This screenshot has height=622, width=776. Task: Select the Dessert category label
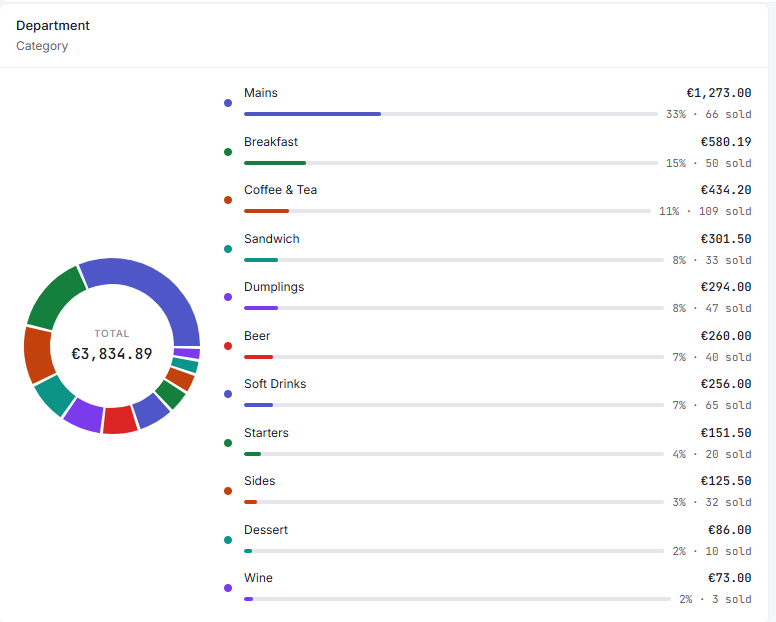(x=266, y=530)
